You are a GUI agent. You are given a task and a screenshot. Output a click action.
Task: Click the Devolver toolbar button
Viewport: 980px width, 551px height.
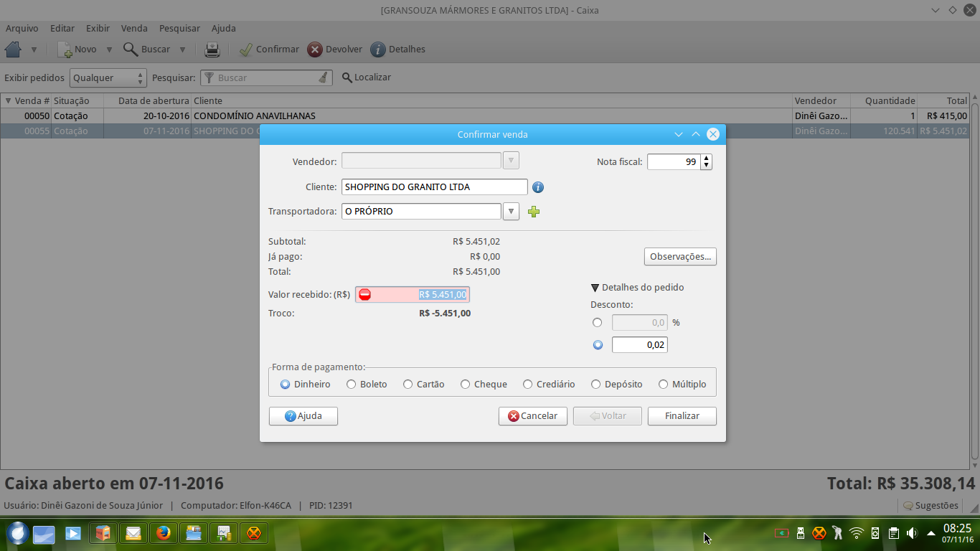335,50
